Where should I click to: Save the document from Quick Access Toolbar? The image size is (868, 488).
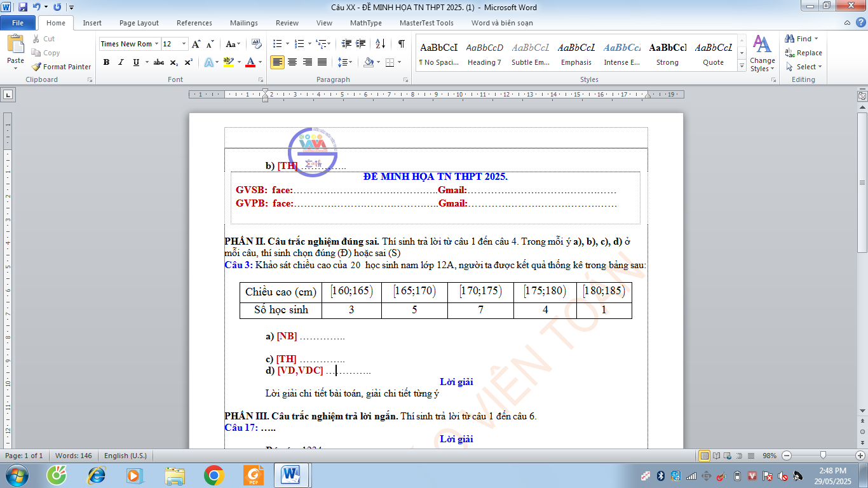coord(23,7)
